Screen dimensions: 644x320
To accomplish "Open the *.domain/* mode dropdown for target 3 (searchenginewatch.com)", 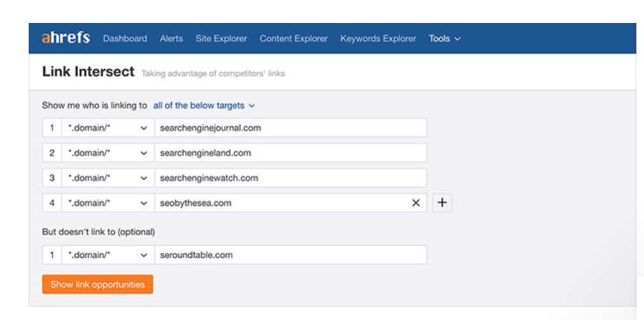I will [x=108, y=178].
